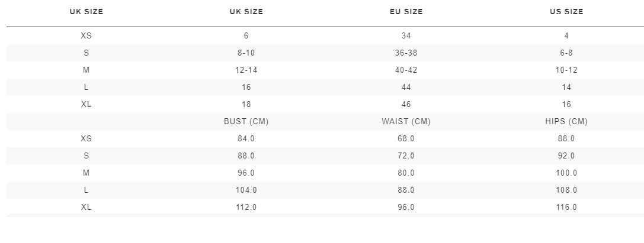This screenshot has width=644, height=243.
Task: Select the WAIST (CM) subheading cell
Action: (x=406, y=122)
